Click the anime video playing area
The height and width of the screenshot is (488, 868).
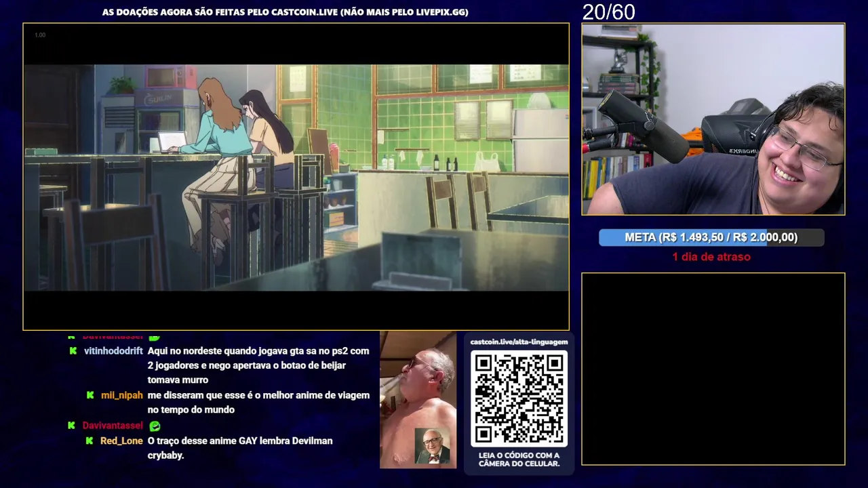click(x=296, y=178)
